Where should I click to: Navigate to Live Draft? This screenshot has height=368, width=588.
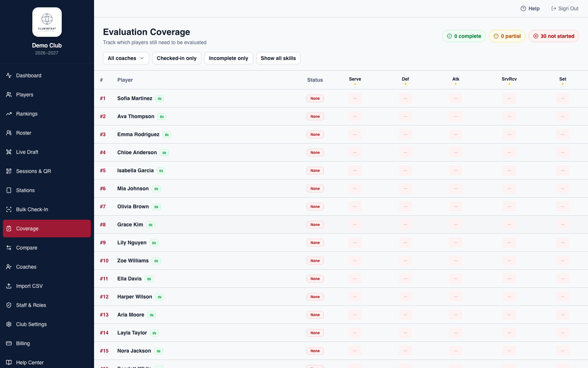47,152
